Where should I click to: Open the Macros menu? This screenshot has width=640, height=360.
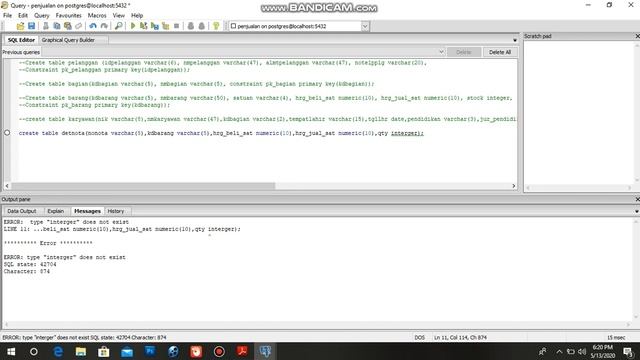[97, 16]
